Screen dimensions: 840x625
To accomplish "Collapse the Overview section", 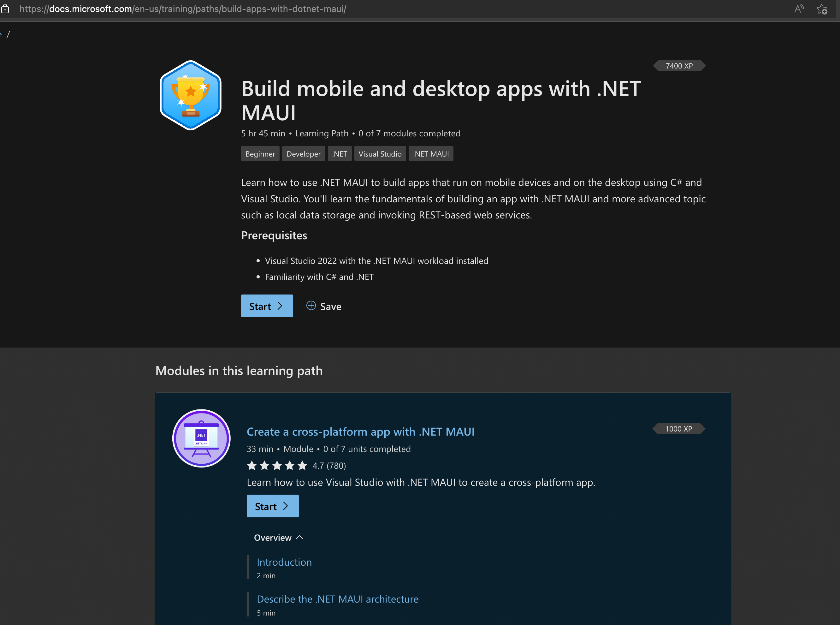I will pyautogui.click(x=279, y=538).
